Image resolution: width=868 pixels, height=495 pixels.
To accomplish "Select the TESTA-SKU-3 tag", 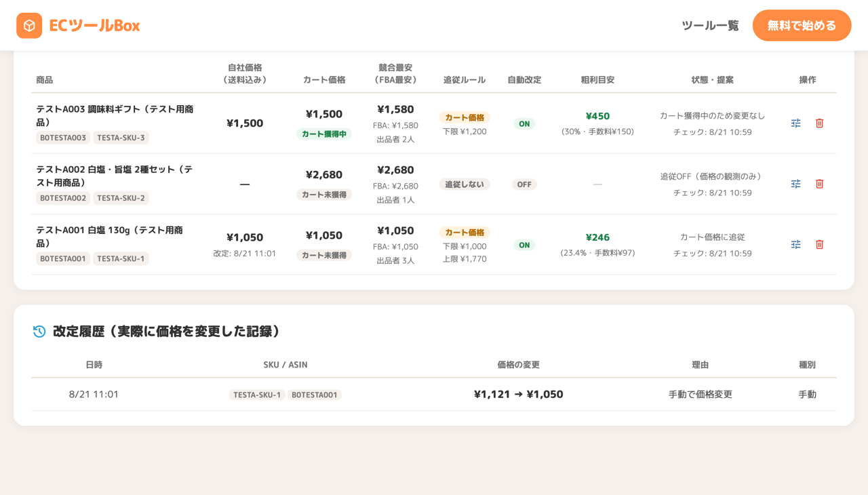I will pos(121,138).
